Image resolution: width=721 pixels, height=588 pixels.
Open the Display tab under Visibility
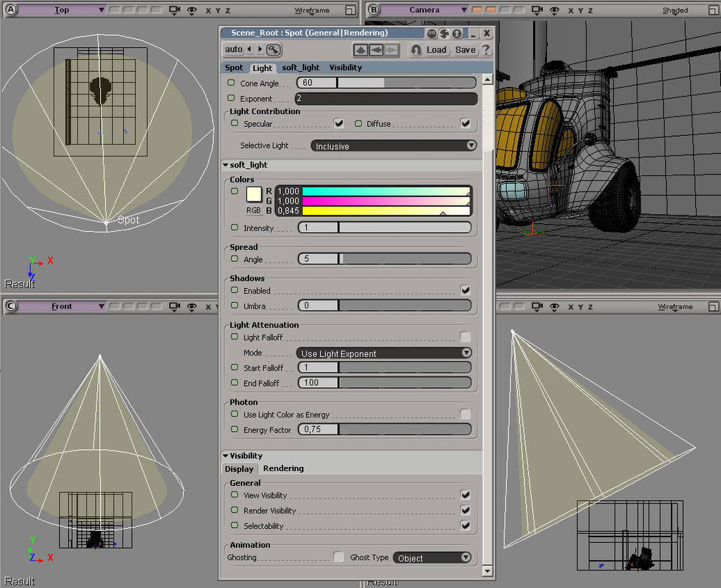click(239, 468)
